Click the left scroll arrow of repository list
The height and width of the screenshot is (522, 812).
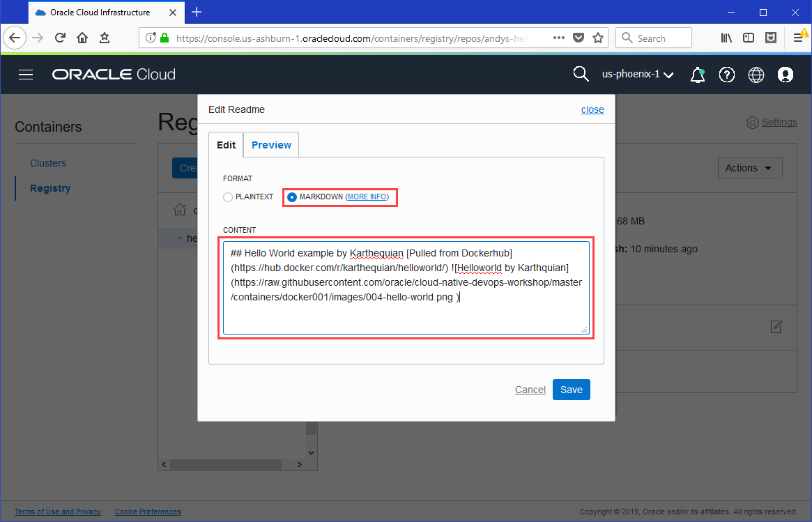[x=164, y=465]
